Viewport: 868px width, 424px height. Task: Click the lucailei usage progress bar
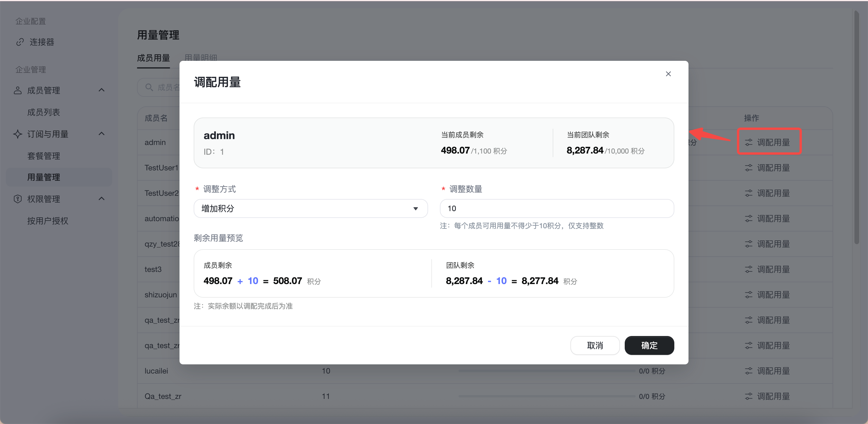(x=546, y=371)
